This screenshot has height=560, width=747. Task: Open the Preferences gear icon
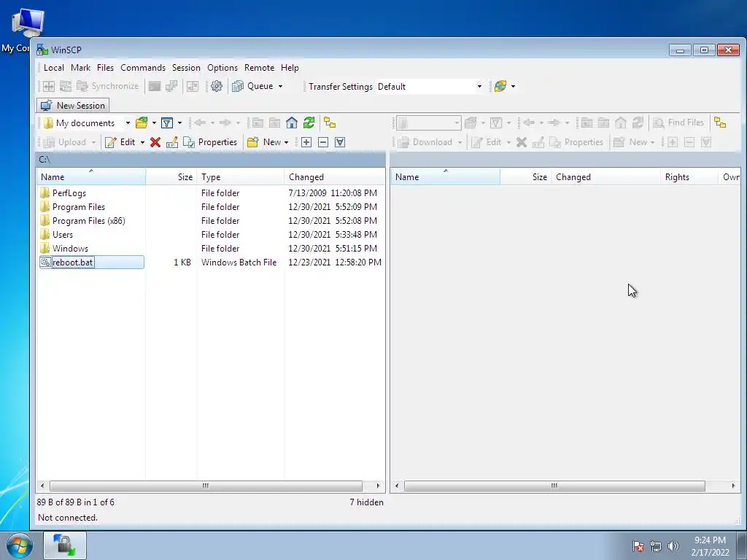tap(216, 86)
